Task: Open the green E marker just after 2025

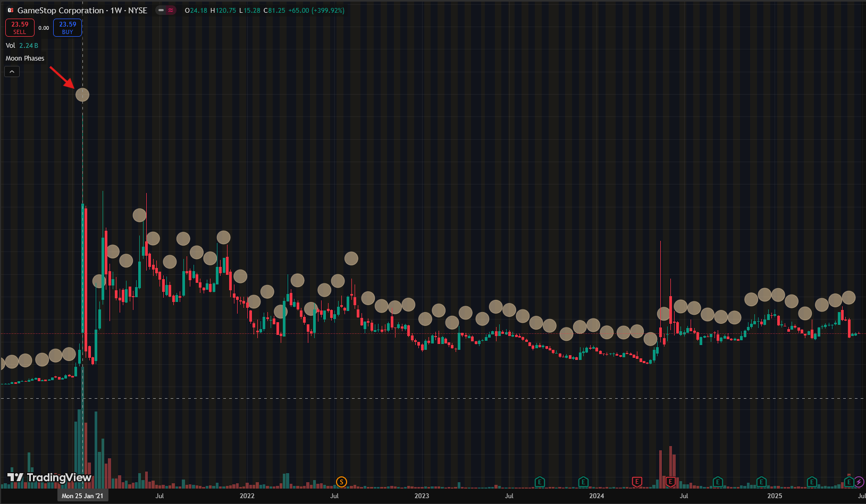Action: (812, 482)
